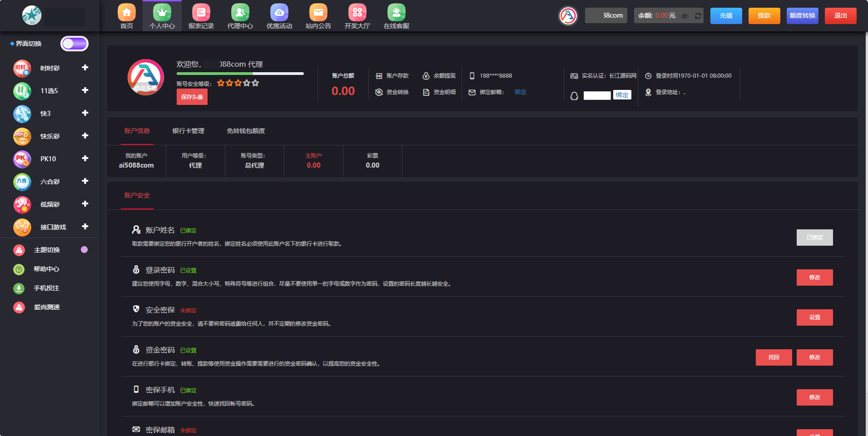Open 优惠活动 promotions icon
This screenshot has height=436, width=868.
point(279,13)
